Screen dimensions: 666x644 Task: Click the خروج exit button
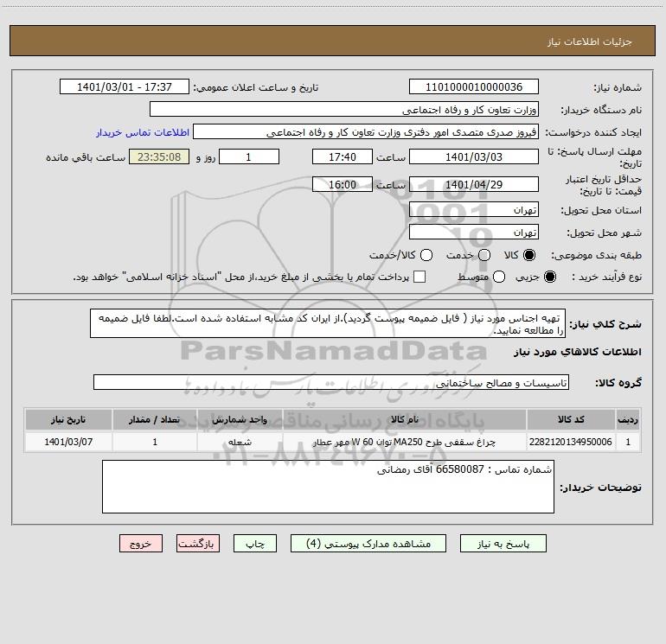[141, 544]
